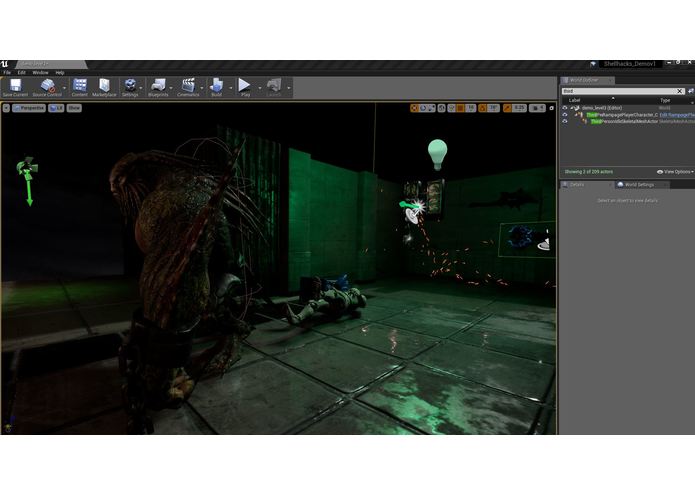695x494 pixels.
Task: Click the Save Current toolbar icon
Action: (x=15, y=87)
